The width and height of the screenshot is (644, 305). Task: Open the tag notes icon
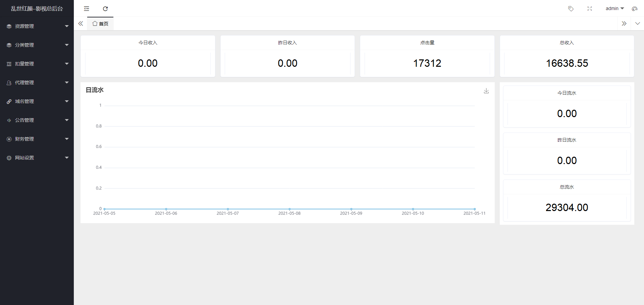pyautogui.click(x=571, y=9)
